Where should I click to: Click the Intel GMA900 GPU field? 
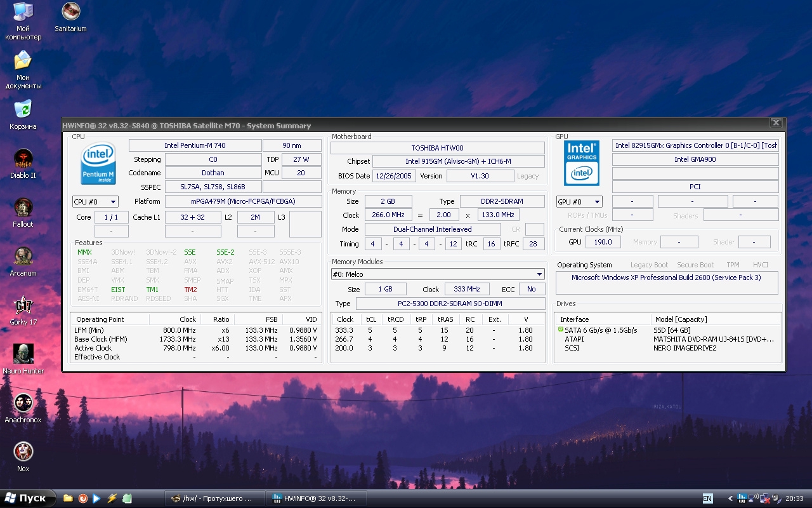pos(695,159)
